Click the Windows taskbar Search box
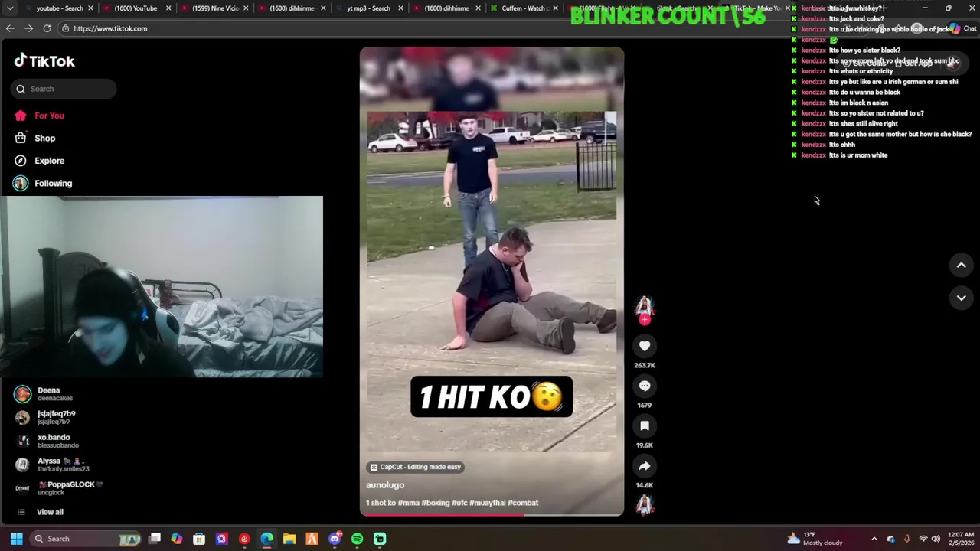The height and width of the screenshot is (551, 980). (x=84, y=539)
